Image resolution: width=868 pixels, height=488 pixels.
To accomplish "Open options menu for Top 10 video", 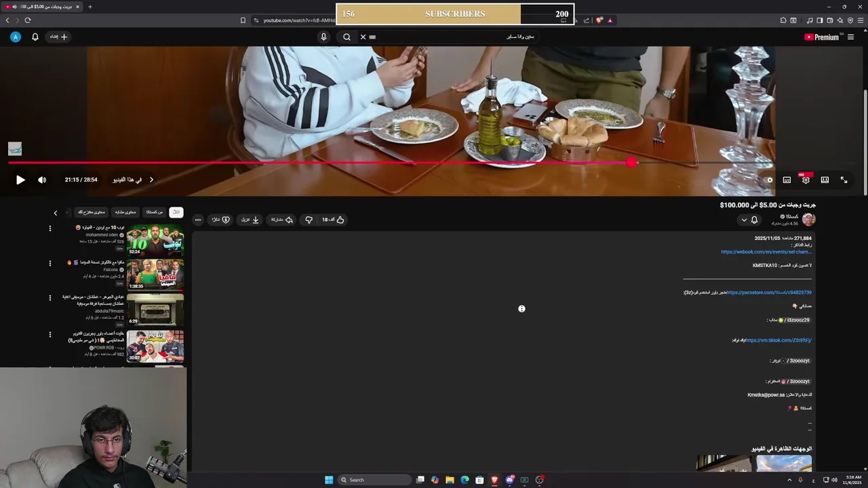I will [50, 228].
